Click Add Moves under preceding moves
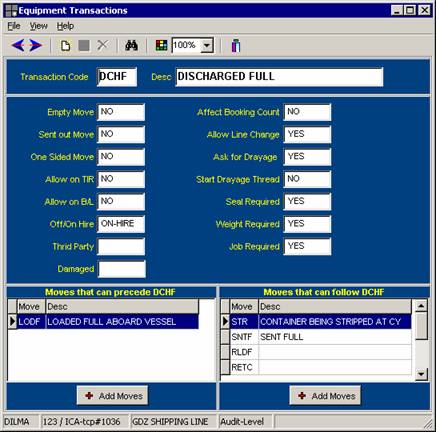This screenshot has width=436, height=432. 112,396
